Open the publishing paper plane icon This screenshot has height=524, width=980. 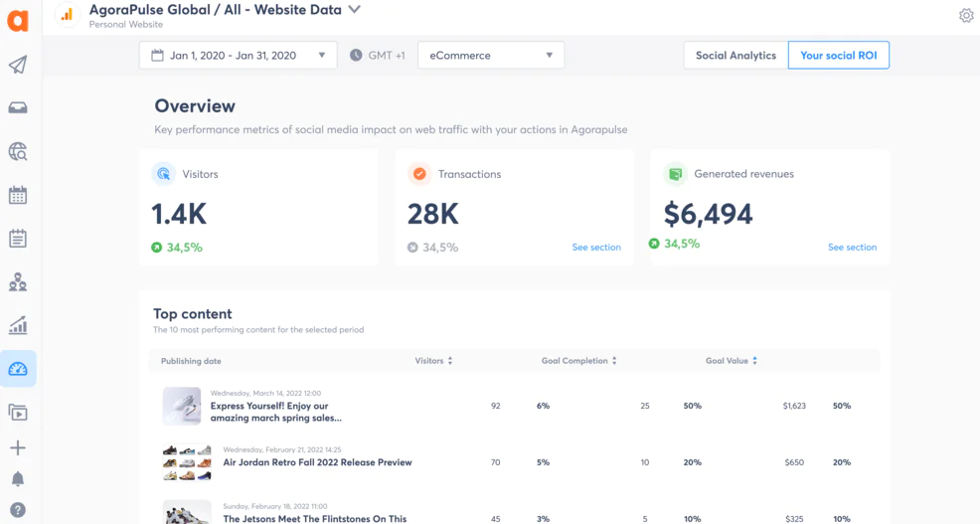point(18,65)
